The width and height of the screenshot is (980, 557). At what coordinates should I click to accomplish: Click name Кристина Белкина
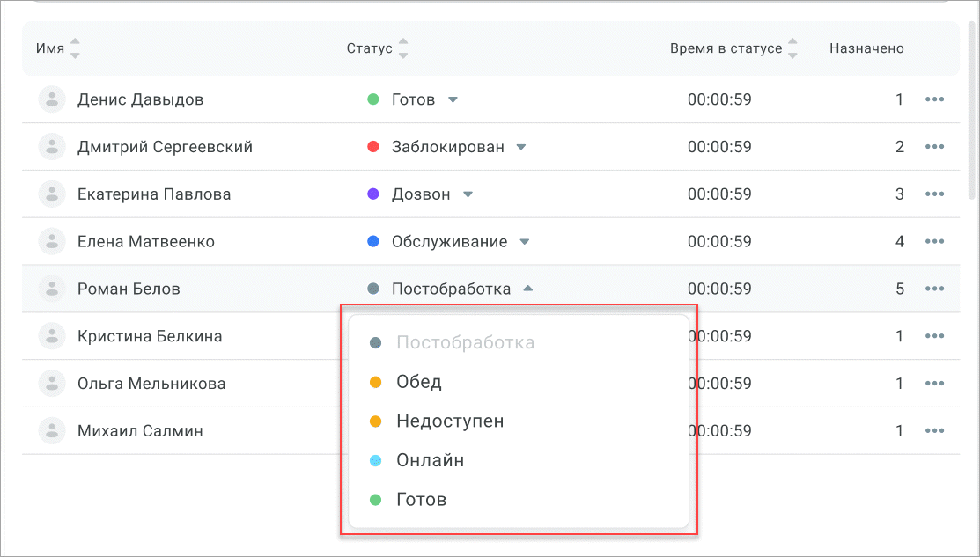point(150,336)
